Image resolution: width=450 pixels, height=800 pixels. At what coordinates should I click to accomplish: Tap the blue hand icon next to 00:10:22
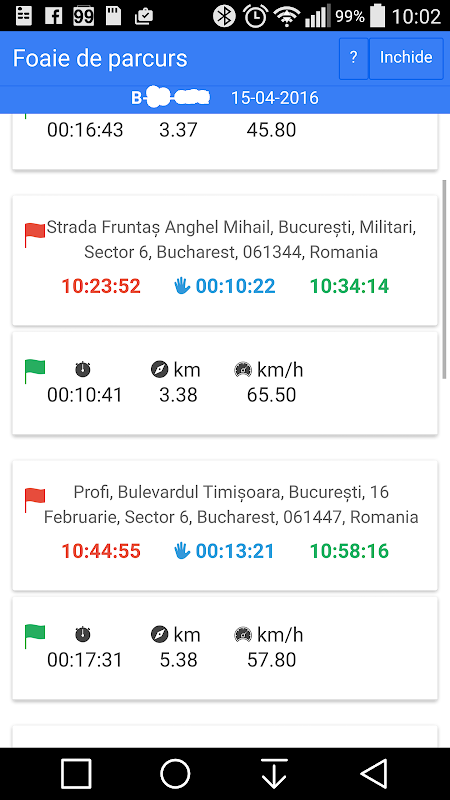coord(182,287)
